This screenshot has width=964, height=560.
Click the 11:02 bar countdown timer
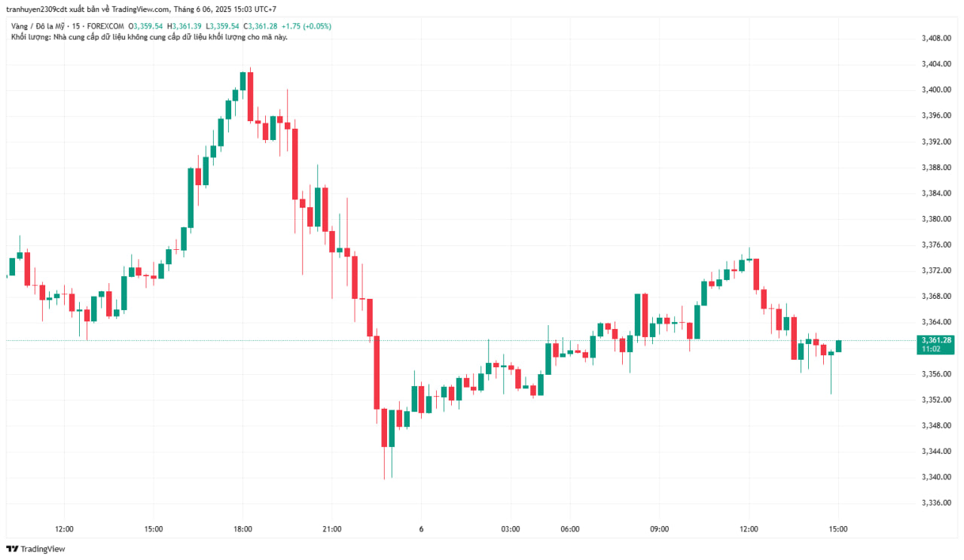tap(931, 349)
